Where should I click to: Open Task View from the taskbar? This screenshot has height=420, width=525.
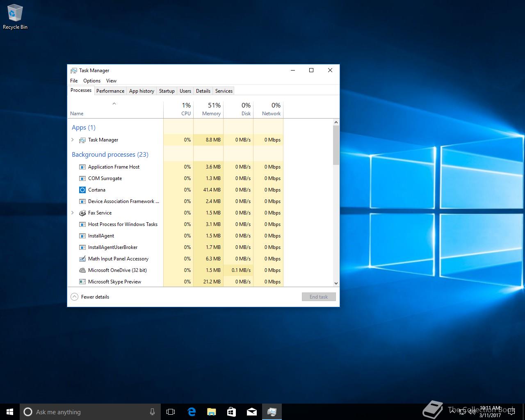171,412
